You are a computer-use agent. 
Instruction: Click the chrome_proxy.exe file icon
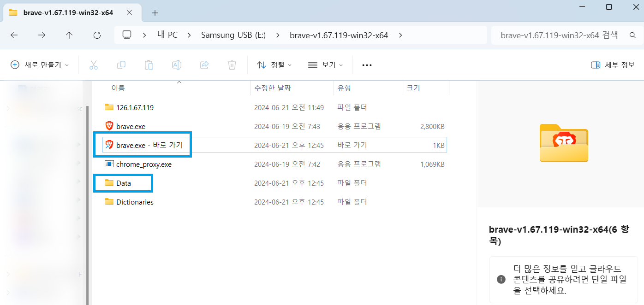[109, 164]
